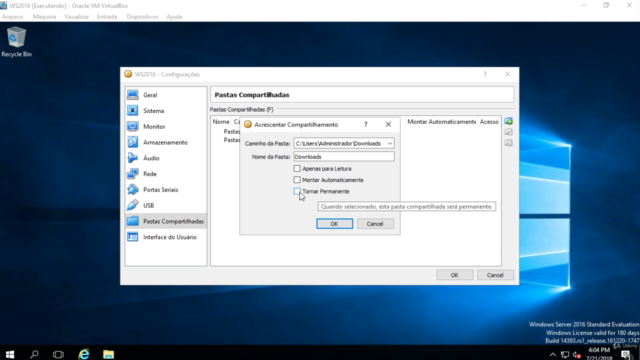Enable the Apenas para Leitura checkbox
This screenshot has width=640, height=360.
point(297,169)
